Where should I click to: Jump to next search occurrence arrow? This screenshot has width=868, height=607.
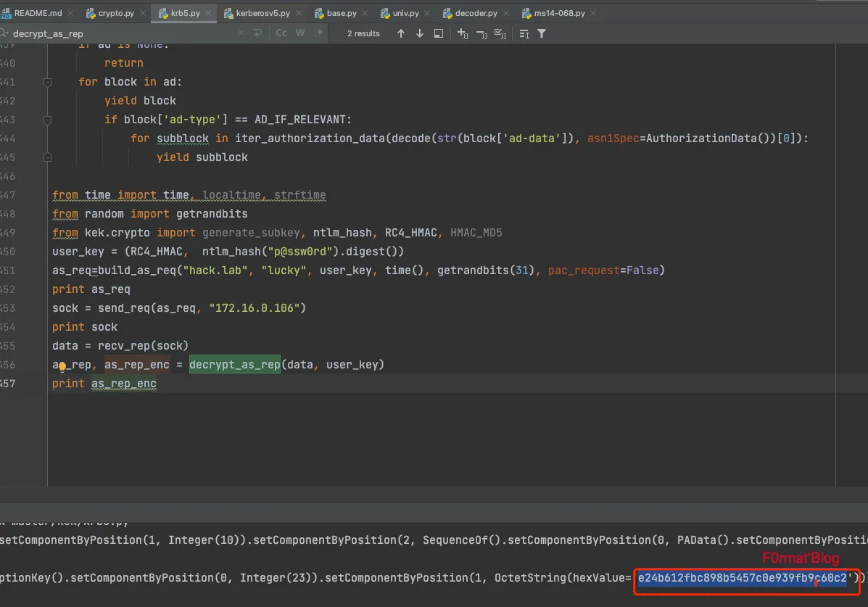tap(419, 33)
